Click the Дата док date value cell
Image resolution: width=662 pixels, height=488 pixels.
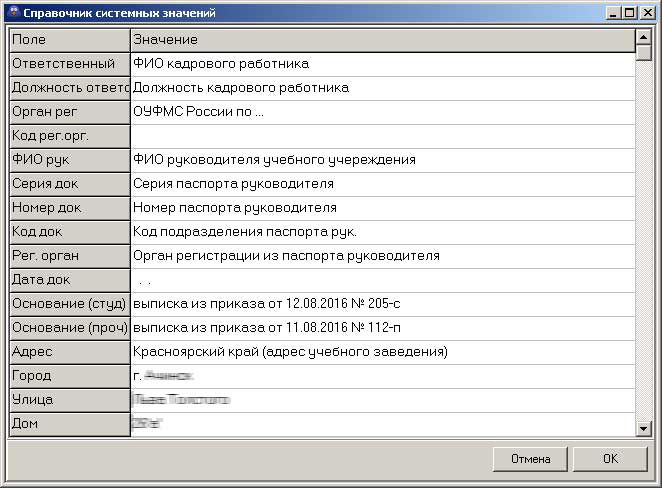pos(383,281)
